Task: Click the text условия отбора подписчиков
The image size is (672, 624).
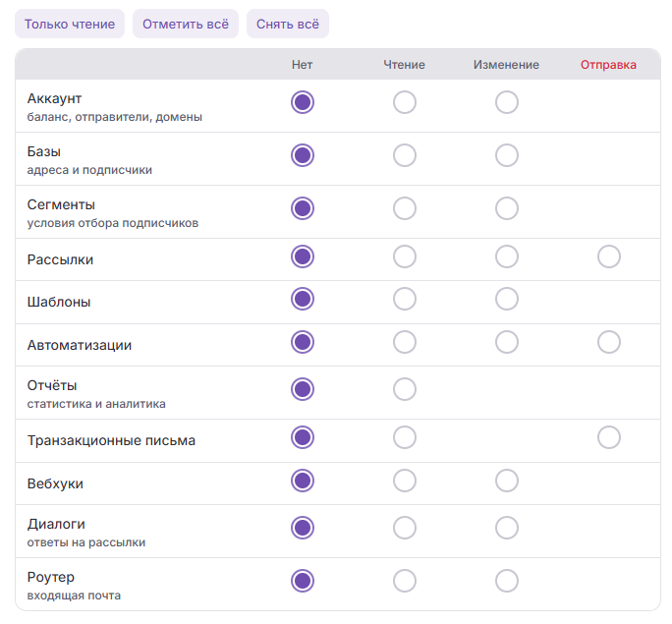Action: click(113, 223)
